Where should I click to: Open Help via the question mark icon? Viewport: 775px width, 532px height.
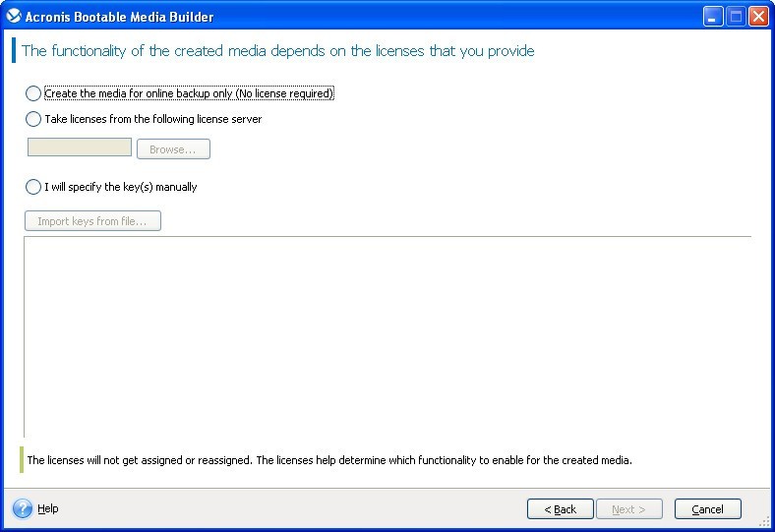tap(23, 508)
